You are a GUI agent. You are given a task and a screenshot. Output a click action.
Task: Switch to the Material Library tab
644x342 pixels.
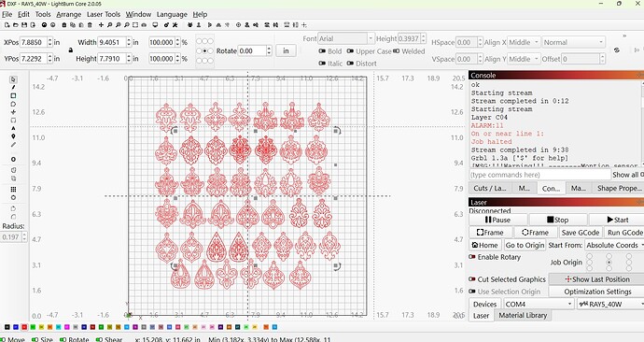(523, 315)
